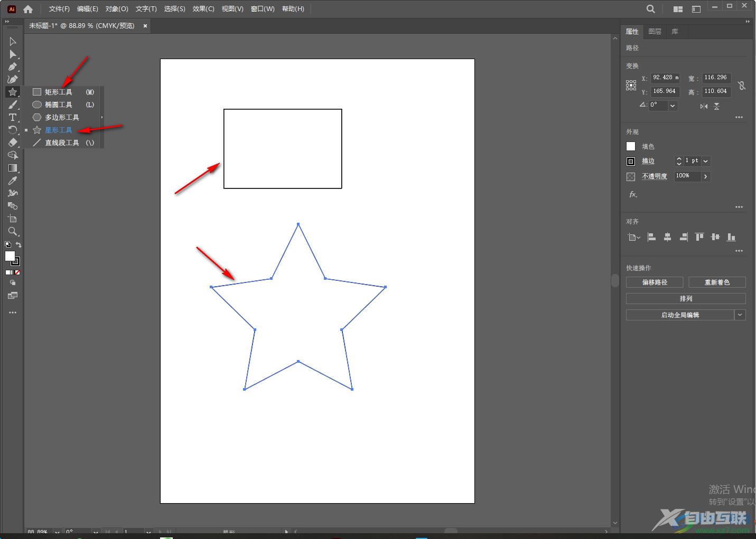Reset to default fill and stroke
The image size is (756, 539).
tap(8, 244)
